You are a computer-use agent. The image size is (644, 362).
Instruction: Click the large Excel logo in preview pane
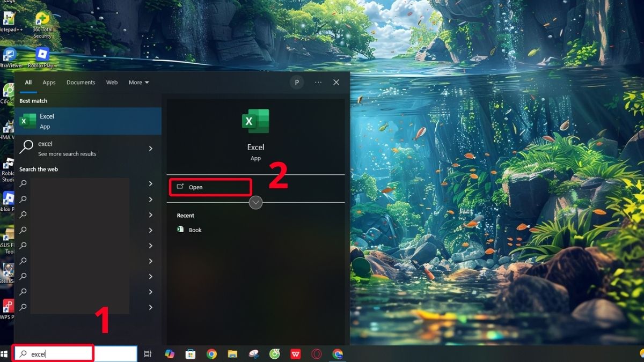point(255,121)
